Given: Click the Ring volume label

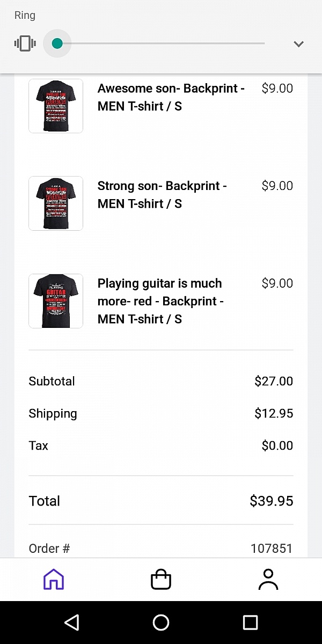Looking at the screenshot, I should point(25,16).
